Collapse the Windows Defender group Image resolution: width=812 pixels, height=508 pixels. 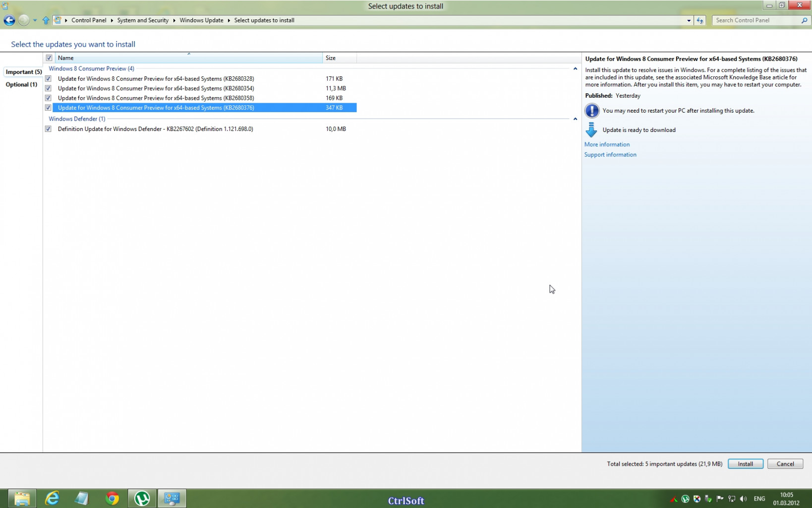point(575,119)
